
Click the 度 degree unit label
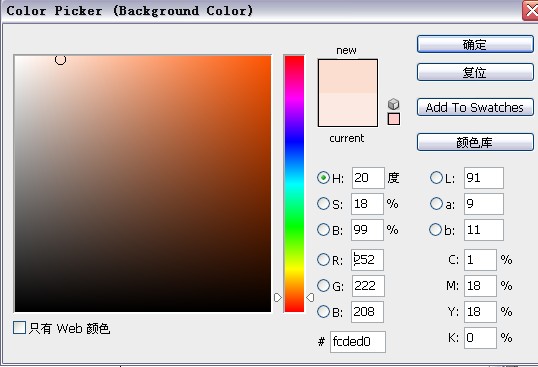pyautogui.click(x=393, y=178)
